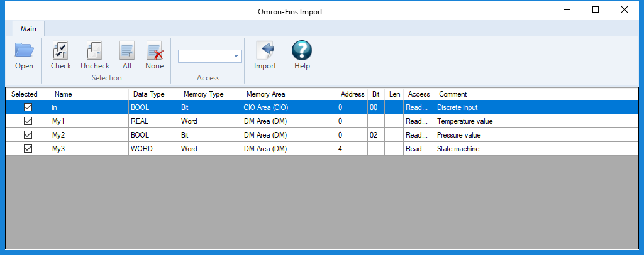Click the Word memory type cell in row My3
Image resolution: width=644 pixels, height=255 pixels.
click(x=210, y=149)
